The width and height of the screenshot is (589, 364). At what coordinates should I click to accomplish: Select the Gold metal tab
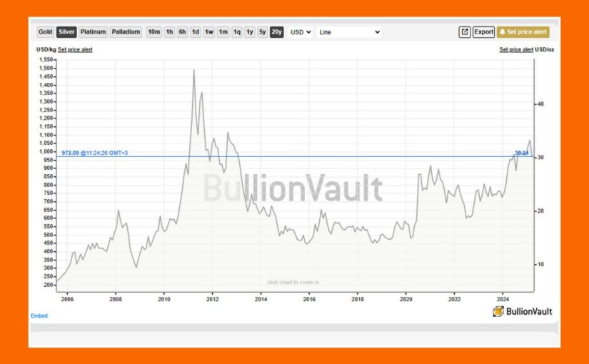[46, 32]
